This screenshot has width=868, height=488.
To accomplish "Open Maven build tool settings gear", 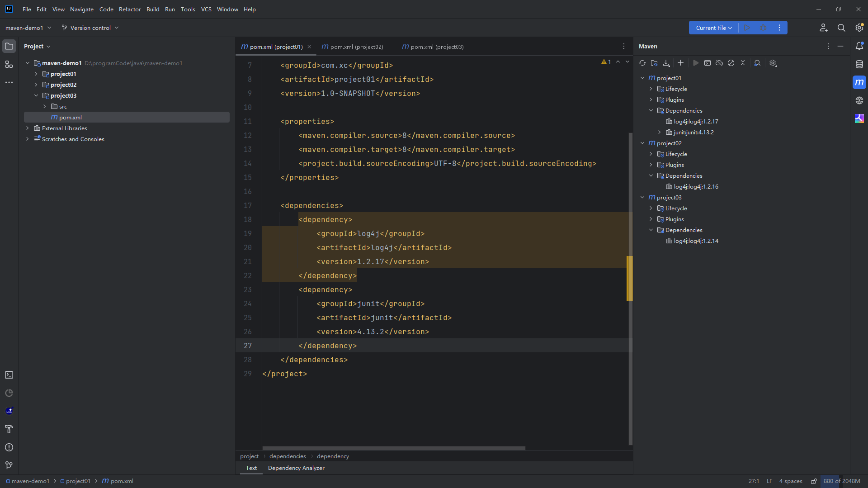I will point(773,63).
